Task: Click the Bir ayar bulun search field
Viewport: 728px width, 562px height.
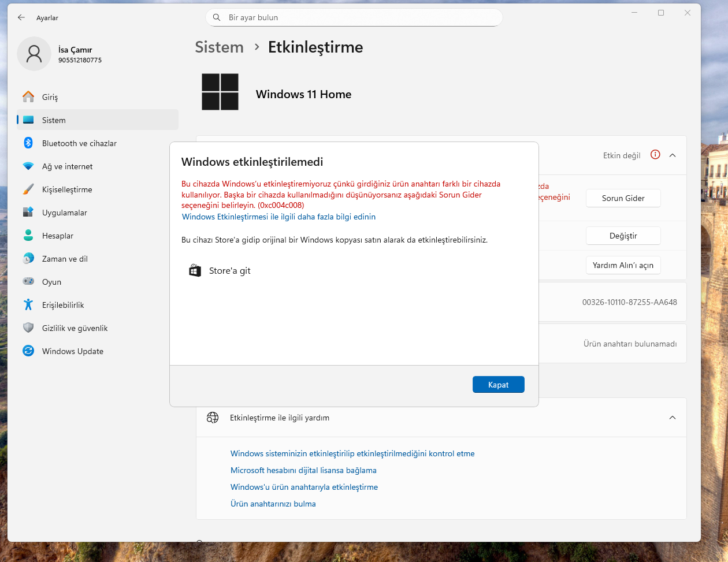Action: 354,18
